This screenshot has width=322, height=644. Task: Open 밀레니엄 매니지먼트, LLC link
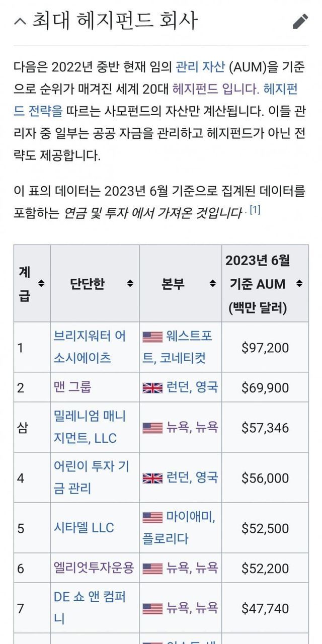[89, 427]
